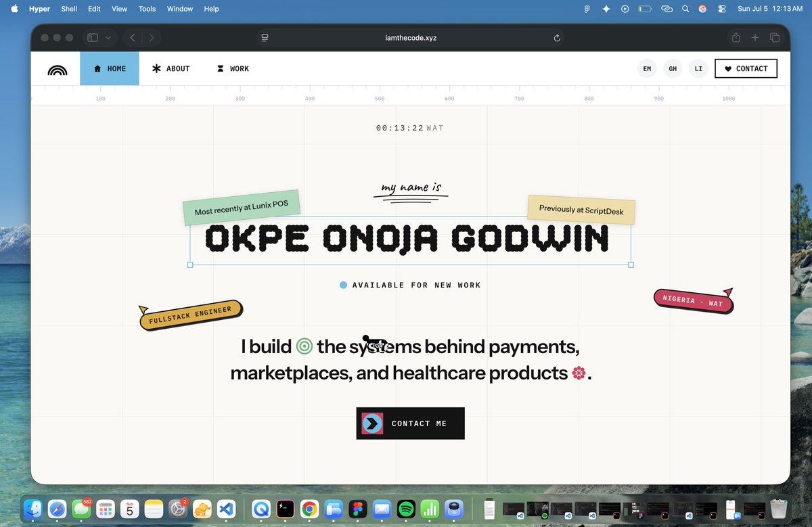Go forward with Safari's forward arrow
Screen dimensions: 812x527
pos(152,38)
